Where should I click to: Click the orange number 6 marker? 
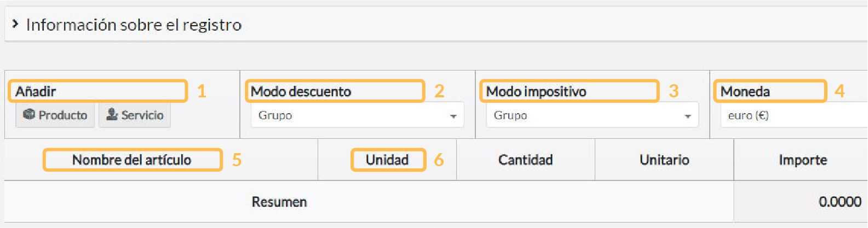(439, 160)
